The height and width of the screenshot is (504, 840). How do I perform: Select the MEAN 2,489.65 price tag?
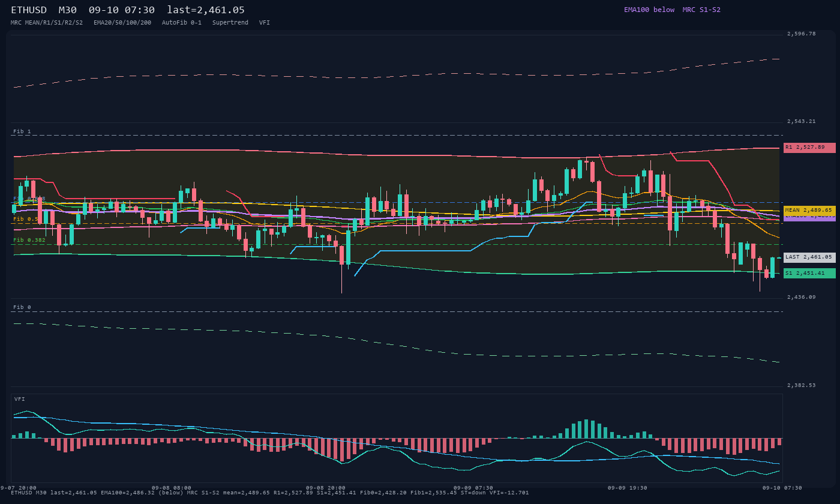pos(809,211)
